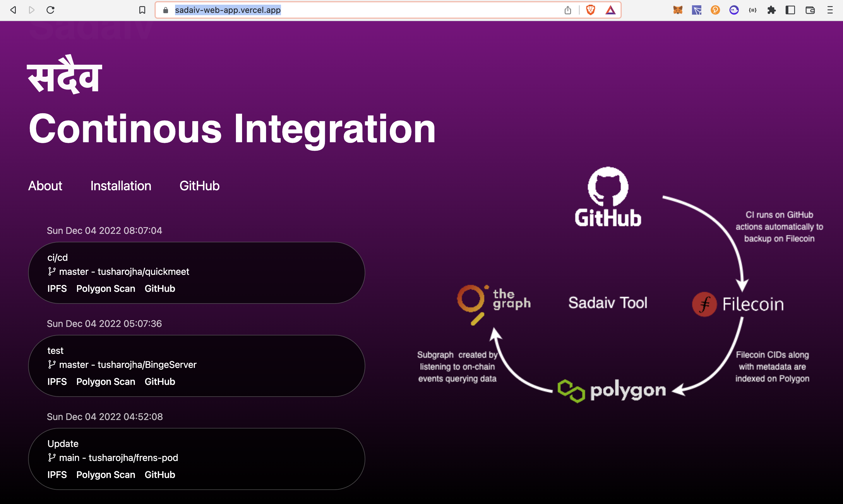
Task: Click the 'ci/cd' workflow title
Action: pos(57,258)
